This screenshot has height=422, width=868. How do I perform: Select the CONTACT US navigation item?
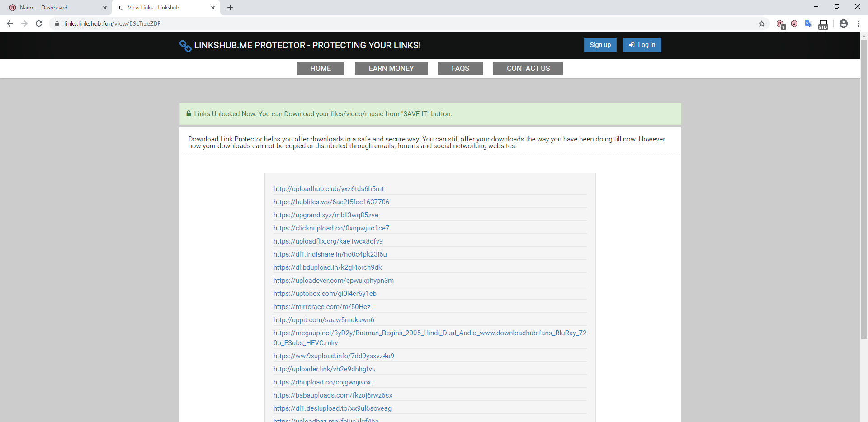(528, 68)
